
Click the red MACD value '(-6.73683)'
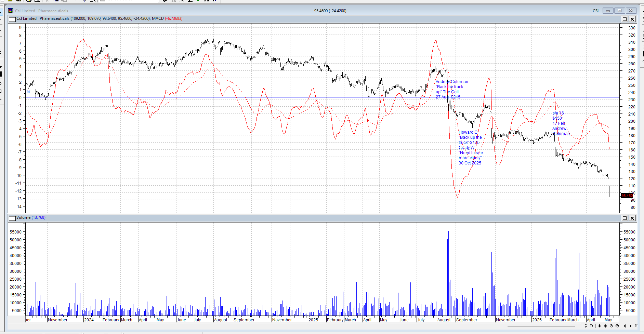tap(174, 18)
